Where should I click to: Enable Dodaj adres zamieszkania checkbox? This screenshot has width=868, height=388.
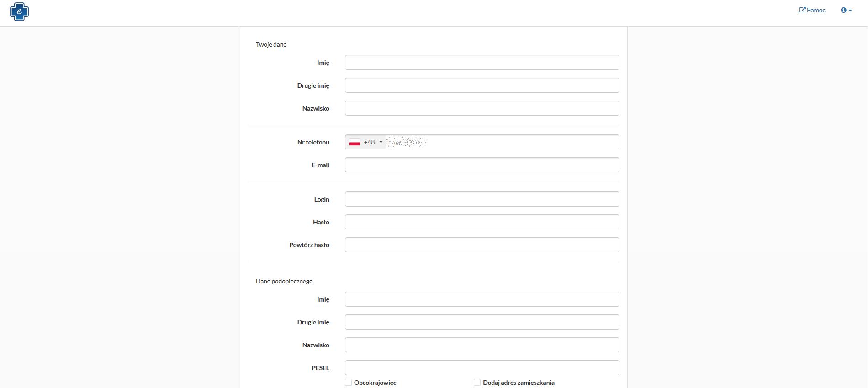click(x=477, y=383)
